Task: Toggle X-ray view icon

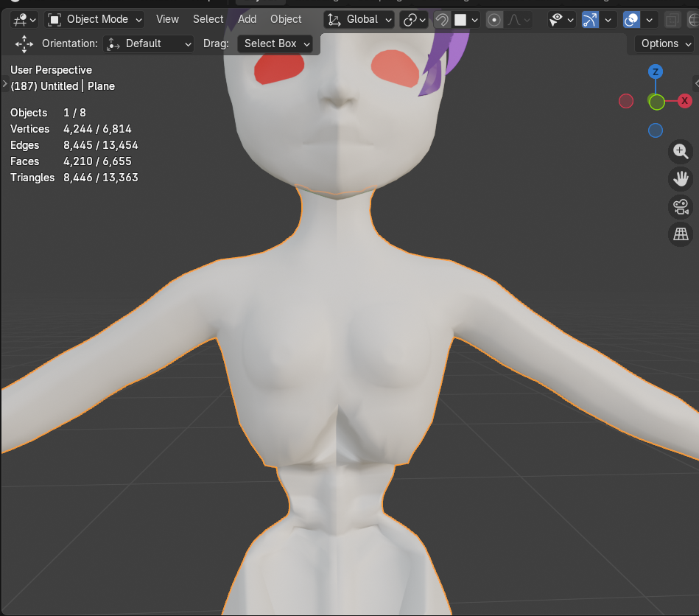Action: 672,20
